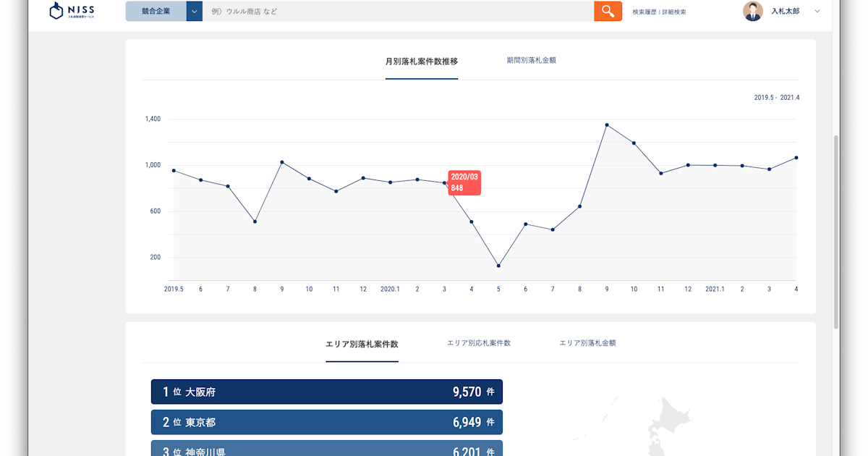This screenshot has width=868, height=456.
Task: Click the September 2020 peak data point
Action: [x=607, y=125]
